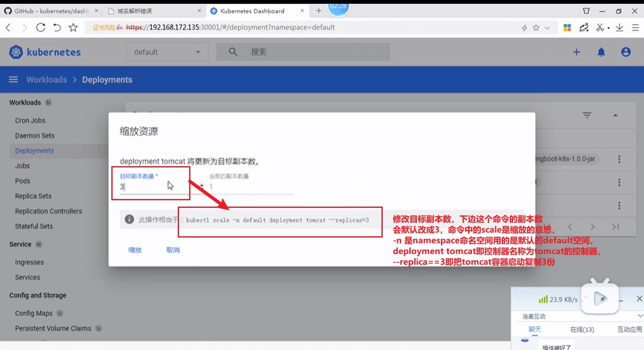Open Replication Controllers in sidebar
Viewport: 644px width, 350px height.
pos(49,211)
